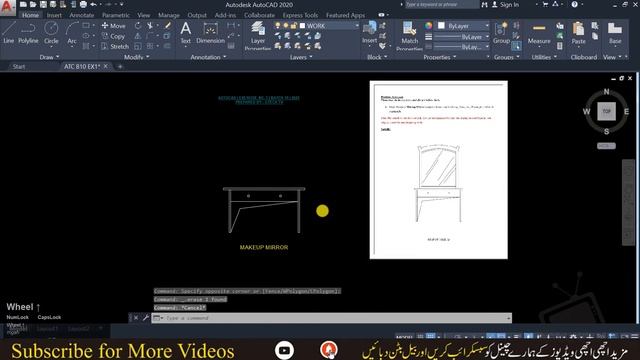Open Layer Properties manager
Image resolution: width=640 pixels, height=360 pixels.
tap(258, 36)
